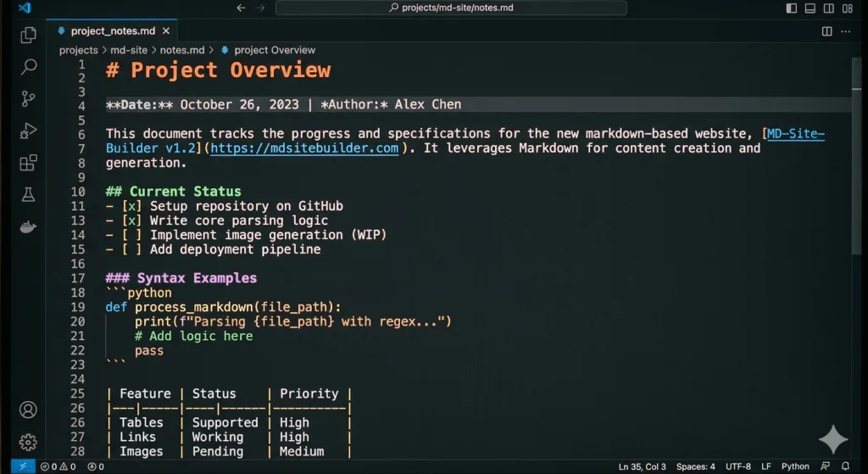Select language mode 'Python' in status bar
Viewport: 868px width, 474px height.
point(795,467)
